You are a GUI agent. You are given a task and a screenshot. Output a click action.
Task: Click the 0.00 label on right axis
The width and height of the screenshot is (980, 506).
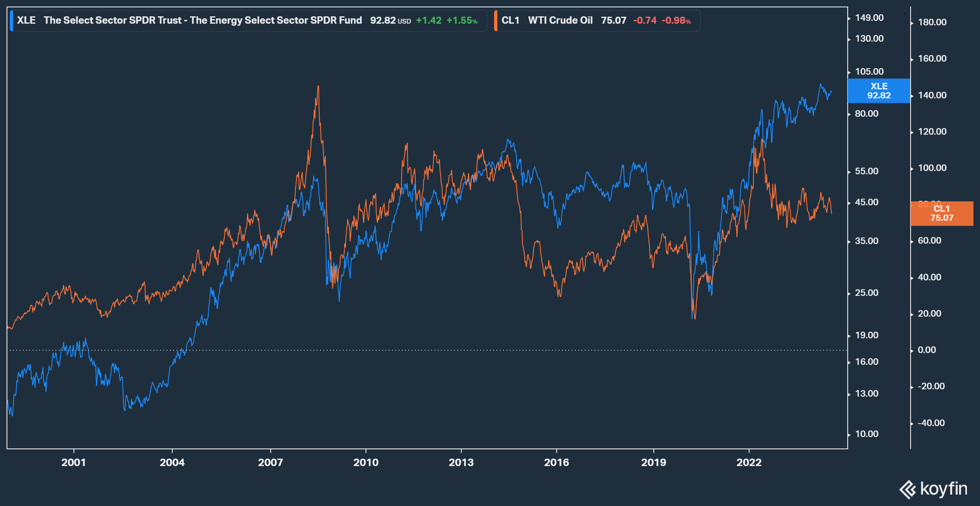coord(927,350)
